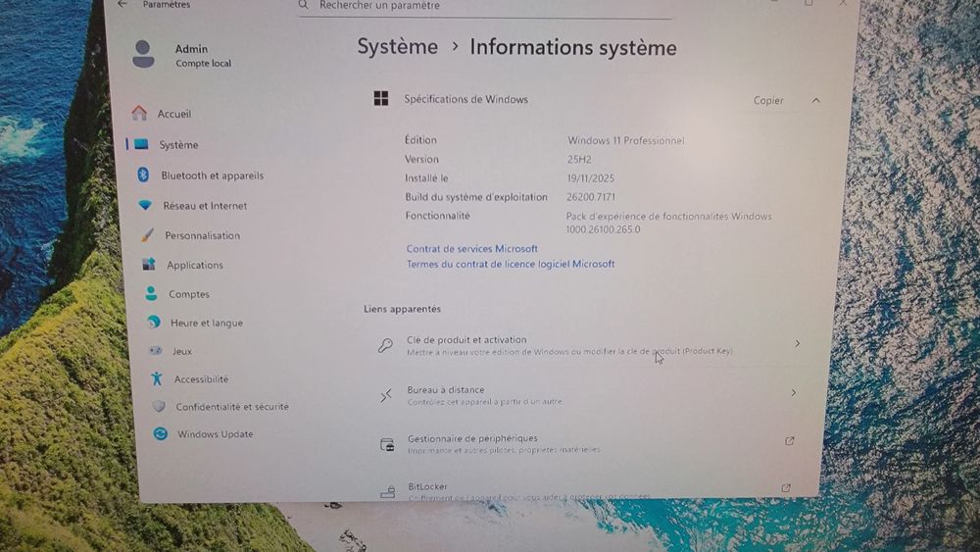Screen dimensions: 980x552
Task: Navigate to Système breadcrumb
Action: [398, 47]
